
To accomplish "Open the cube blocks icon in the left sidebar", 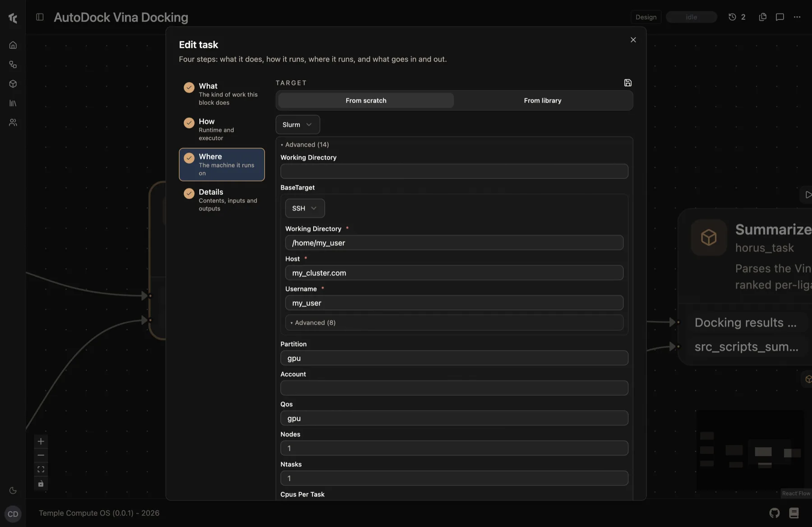I will tap(13, 84).
